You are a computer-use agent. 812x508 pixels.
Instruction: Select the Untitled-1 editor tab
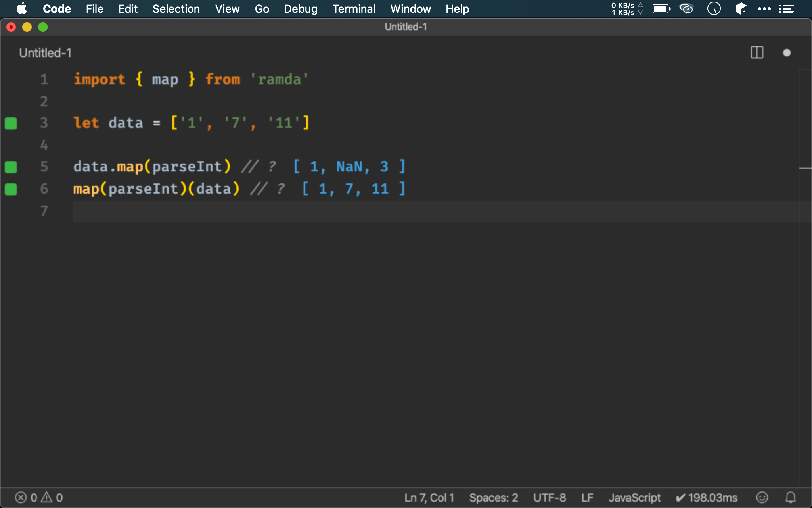[45, 53]
